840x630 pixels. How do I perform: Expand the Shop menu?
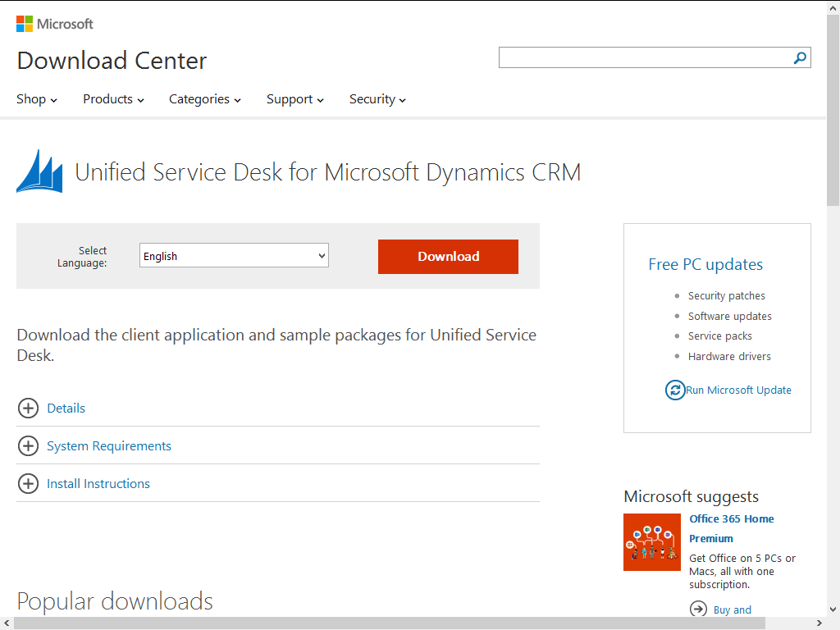tap(37, 99)
